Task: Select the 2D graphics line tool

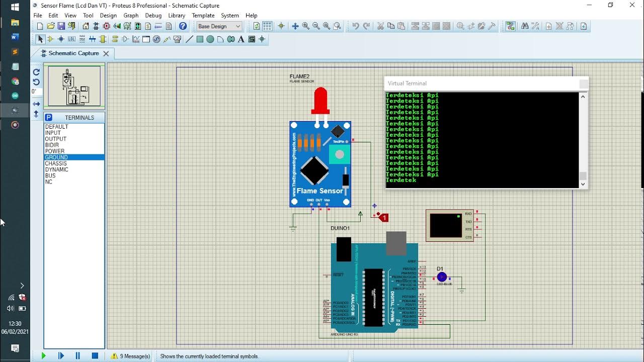Action: [189, 39]
